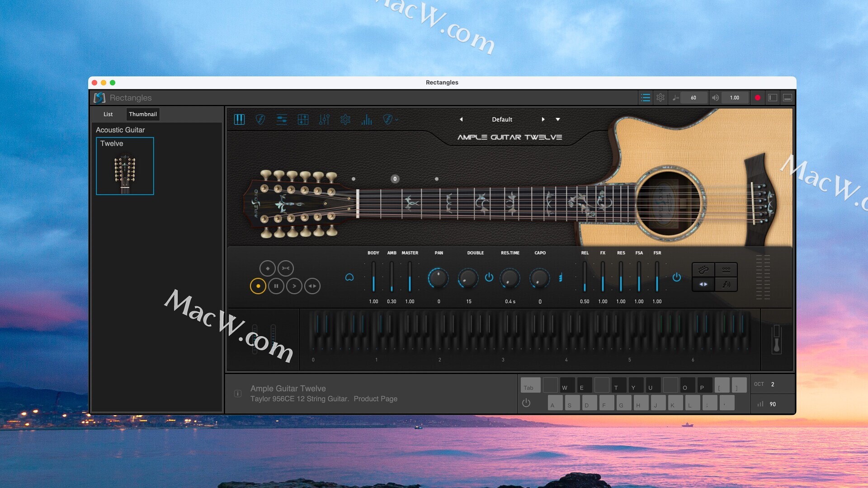Screen dimensions: 868x488
Task: Toggle the virtual keyboard power button
Action: coord(526,403)
